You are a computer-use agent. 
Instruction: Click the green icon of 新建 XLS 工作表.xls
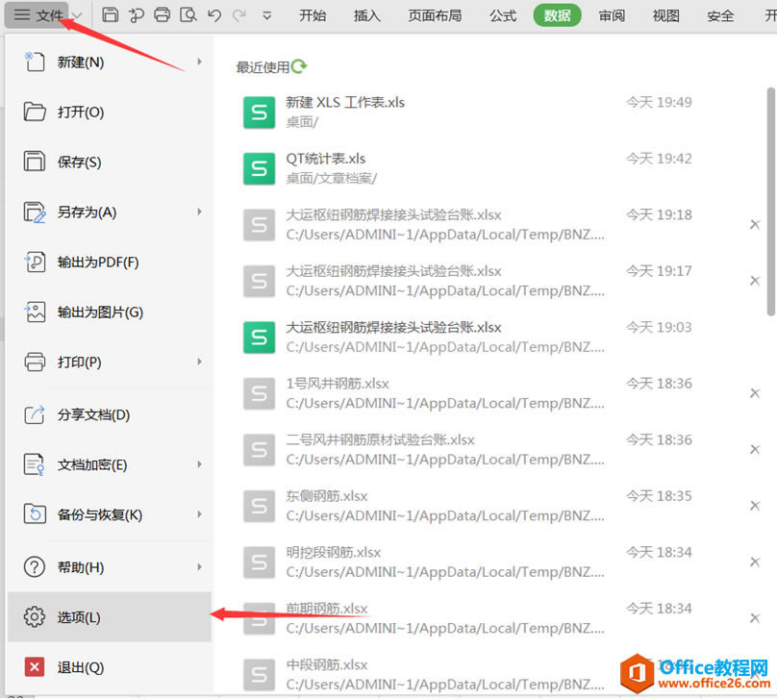tap(260, 112)
